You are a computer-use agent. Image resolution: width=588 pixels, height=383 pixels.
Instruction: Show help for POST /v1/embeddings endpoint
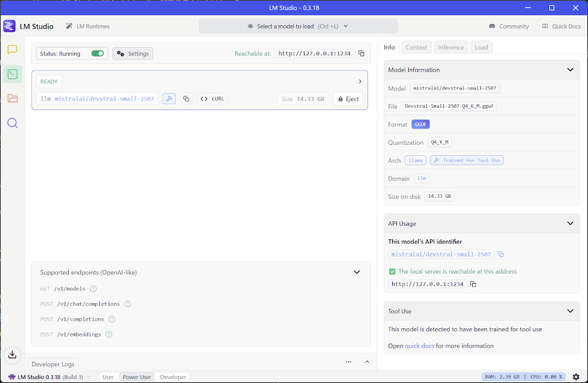point(109,334)
